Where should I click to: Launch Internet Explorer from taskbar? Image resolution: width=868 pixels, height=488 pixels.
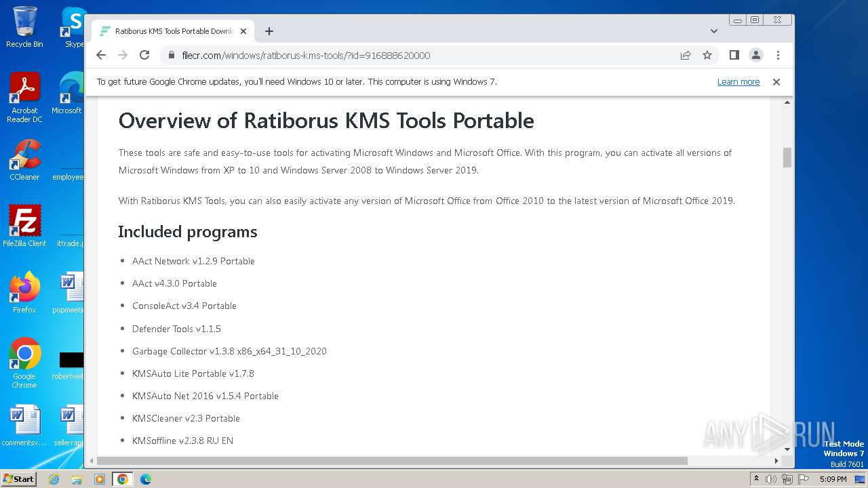click(x=54, y=479)
